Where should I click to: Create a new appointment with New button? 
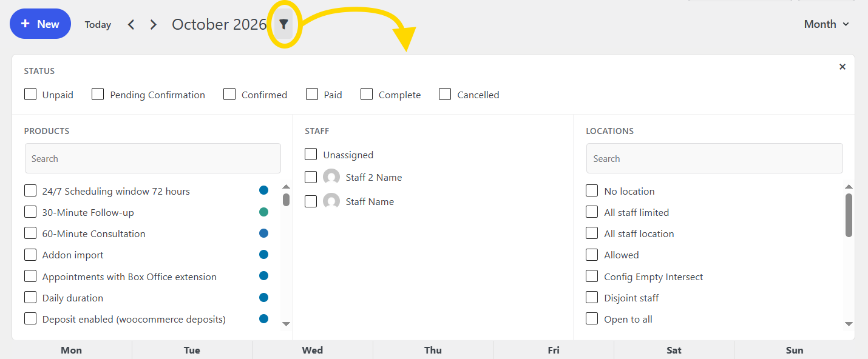pyautogui.click(x=40, y=24)
